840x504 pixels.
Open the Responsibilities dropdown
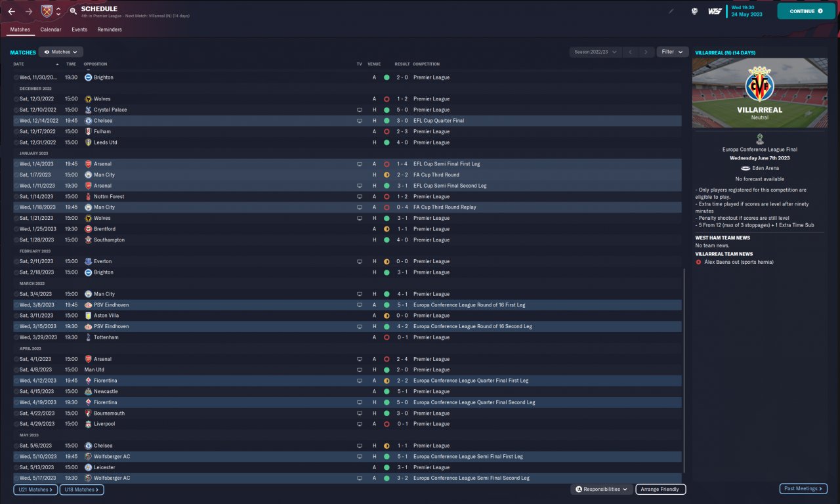pos(602,490)
